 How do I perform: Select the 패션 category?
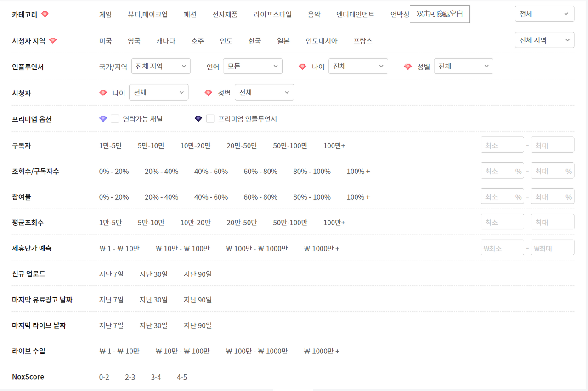pyautogui.click(x=190, y=14)
